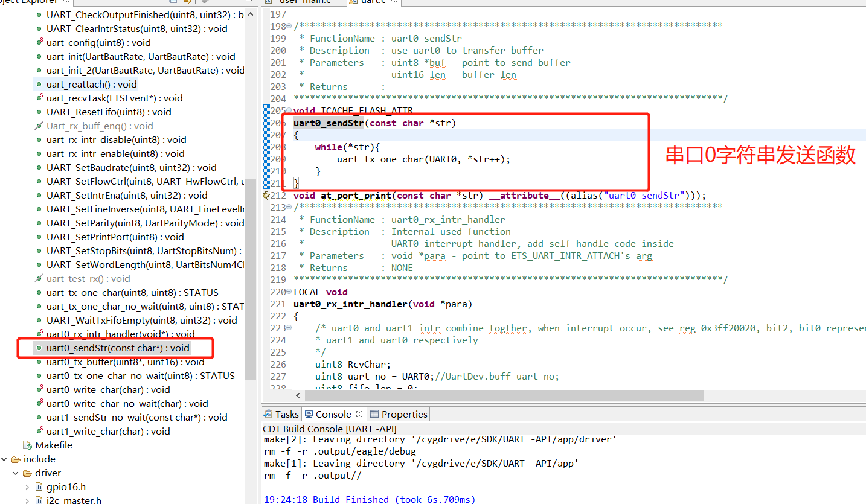This screenshot has height=504, width=866.
Task: Click the Tasks view checklist icon
Action: [x=268, y=414]
